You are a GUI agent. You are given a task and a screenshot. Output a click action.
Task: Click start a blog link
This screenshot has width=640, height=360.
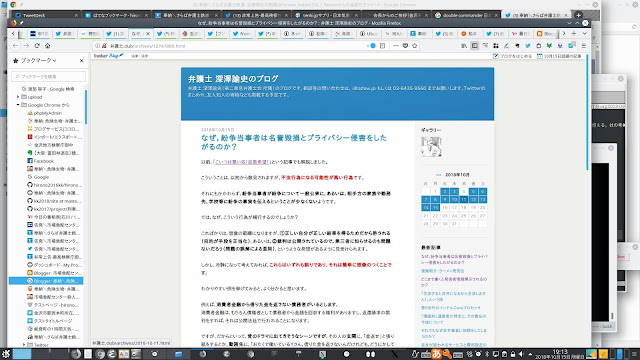(x=513, y=56)
